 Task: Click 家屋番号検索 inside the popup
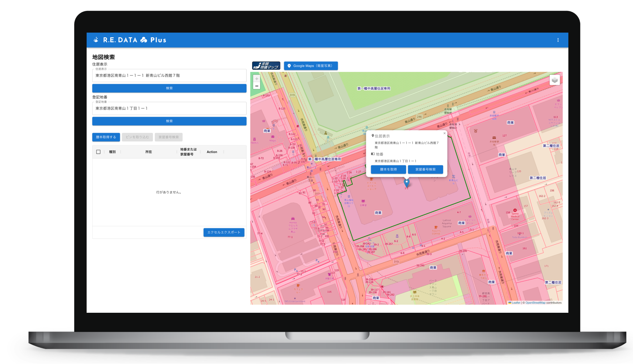(425, 169)
